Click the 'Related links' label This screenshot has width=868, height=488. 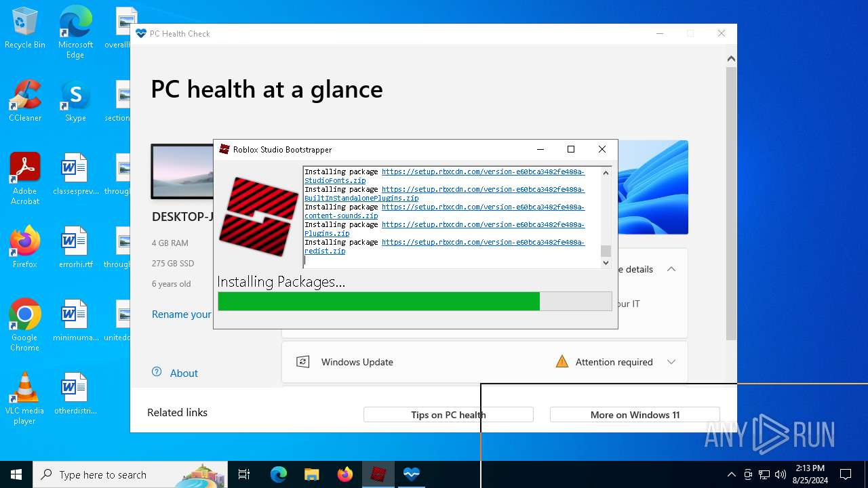pos(178,412)
